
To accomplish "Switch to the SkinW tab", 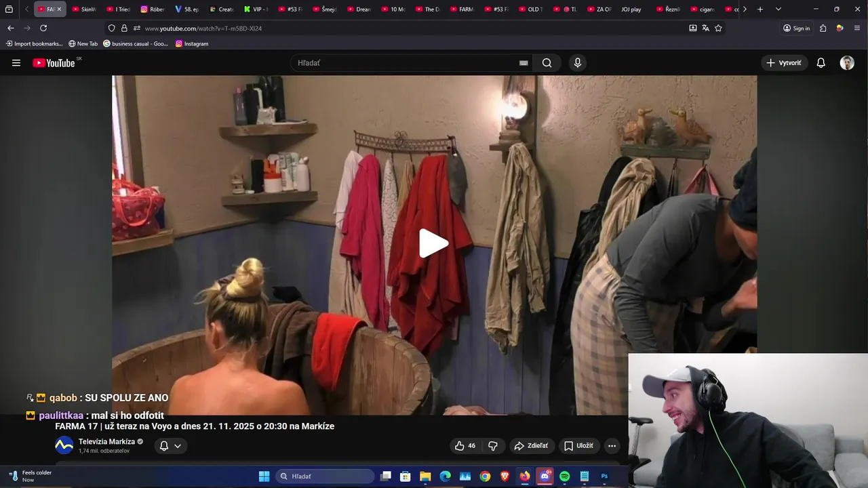I will click(x=84, y=9).
